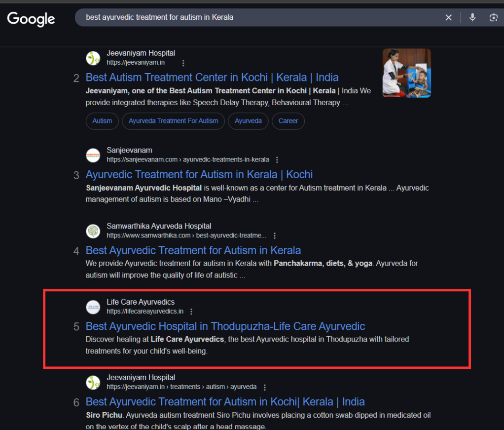Click the Sanjeevanam site favicon
This screenshot has width=504, height=430.
click(93, 155)
